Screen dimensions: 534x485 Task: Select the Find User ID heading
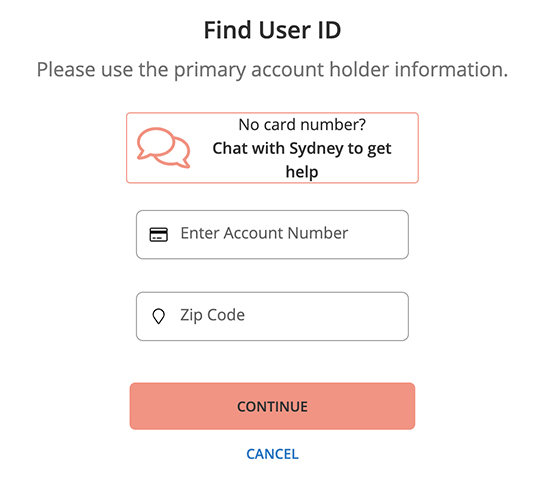(272, 30)
